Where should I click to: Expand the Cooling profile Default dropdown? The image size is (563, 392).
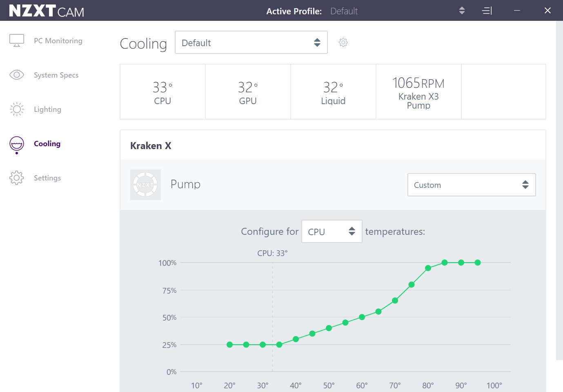251,42
